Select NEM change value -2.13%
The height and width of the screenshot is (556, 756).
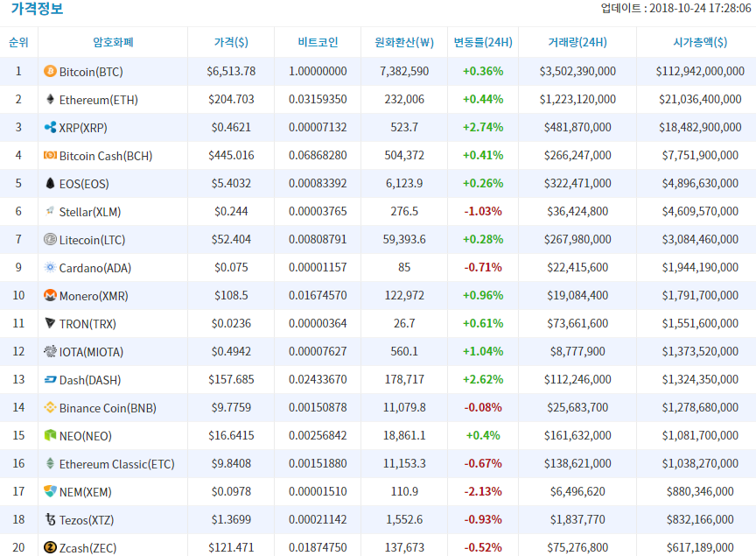(483, 492)
